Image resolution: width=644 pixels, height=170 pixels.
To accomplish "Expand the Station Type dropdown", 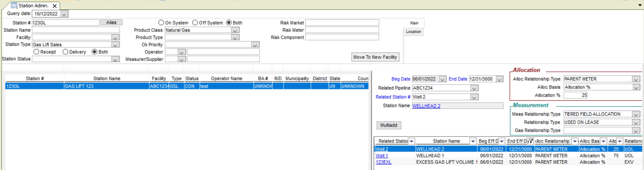I will pos(115,45).
